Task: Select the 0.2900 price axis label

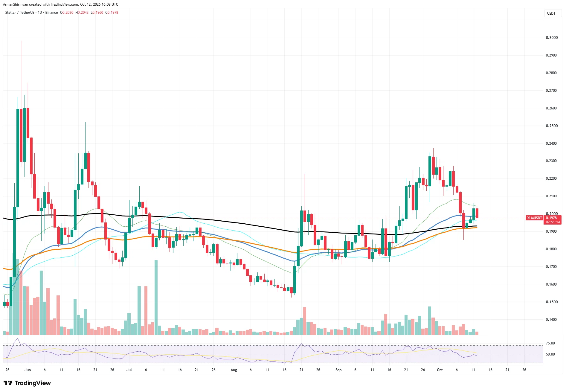Action: 552,55
